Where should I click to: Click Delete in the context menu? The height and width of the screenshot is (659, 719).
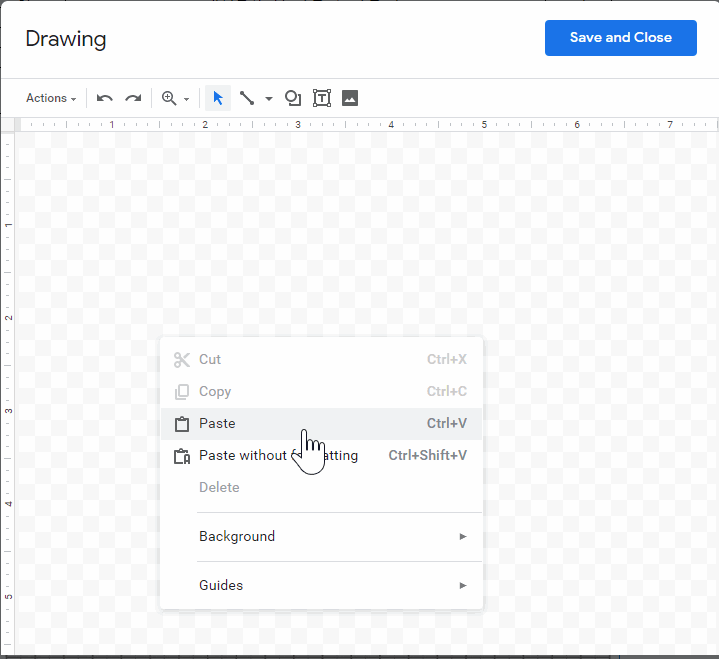[x=219, y=487]
